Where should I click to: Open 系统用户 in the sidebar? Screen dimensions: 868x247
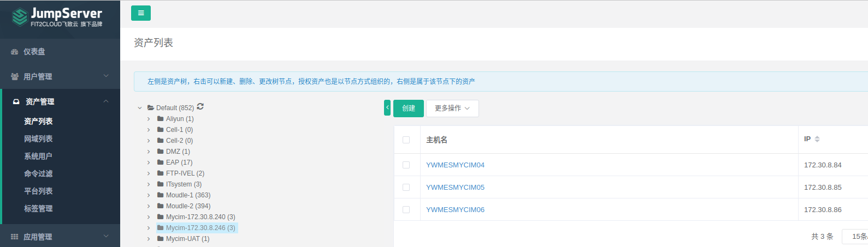(x=38, y=156)
